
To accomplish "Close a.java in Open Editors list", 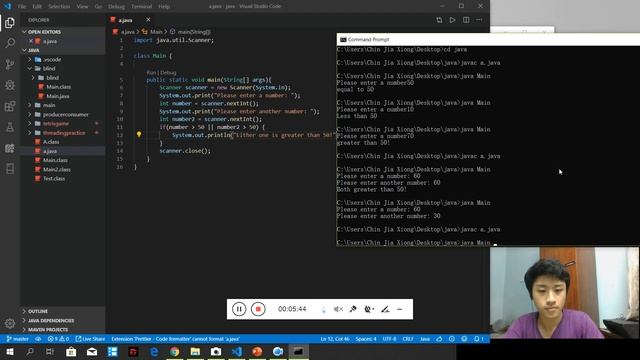I will (x=31, y=41).
